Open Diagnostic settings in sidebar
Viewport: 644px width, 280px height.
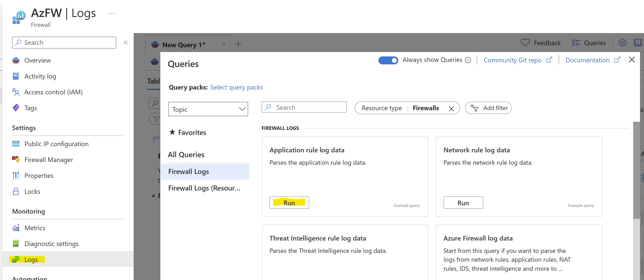[51, 243]
